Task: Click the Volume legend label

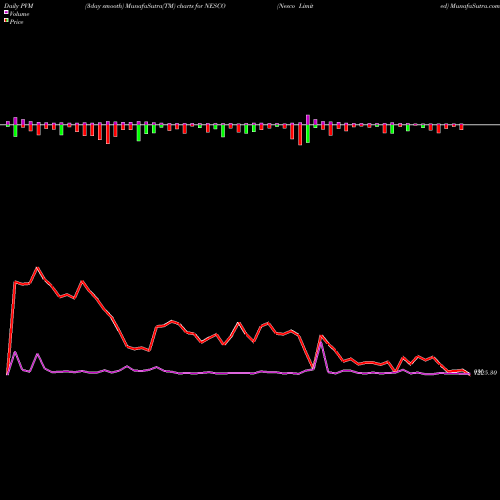Action: (19, 14)
